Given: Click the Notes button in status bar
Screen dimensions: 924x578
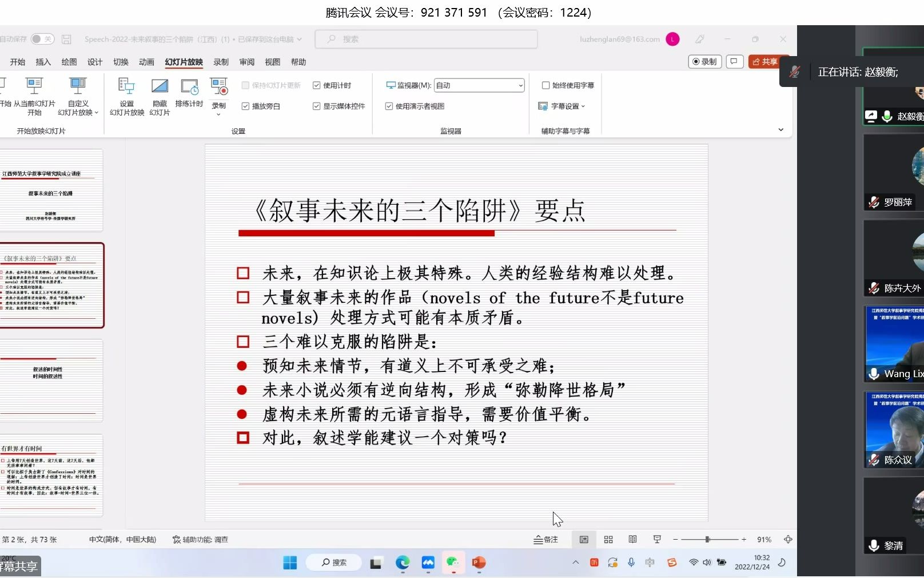Looking at the screenshot, I should (545, 539).
